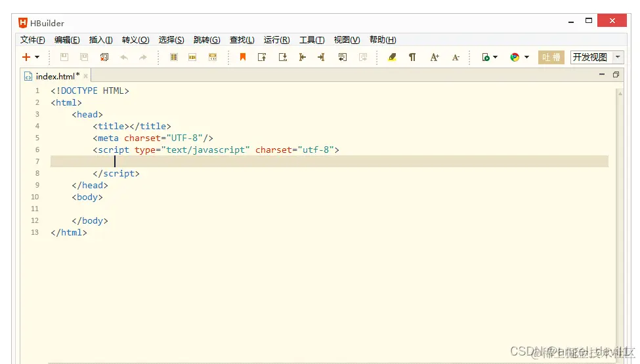The height and width of the screenshot is (364, 640).
Task: Click the </body> closing tag
Action: click(x=90, y=220)
